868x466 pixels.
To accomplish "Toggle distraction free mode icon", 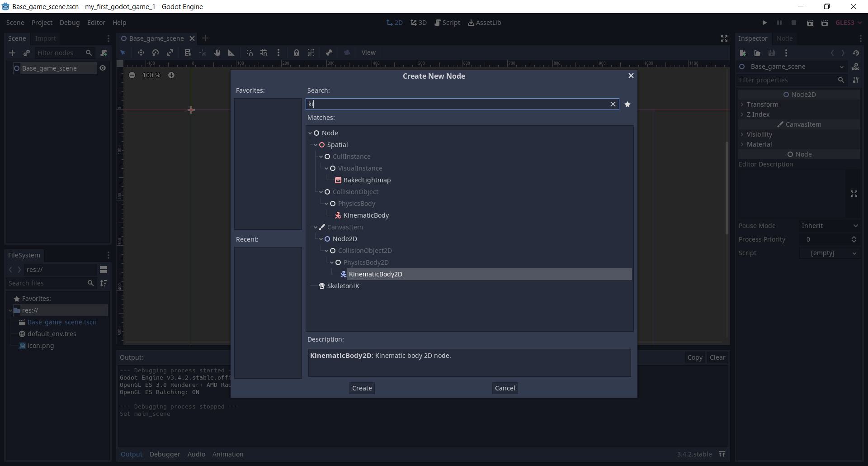I will point(724,38).
